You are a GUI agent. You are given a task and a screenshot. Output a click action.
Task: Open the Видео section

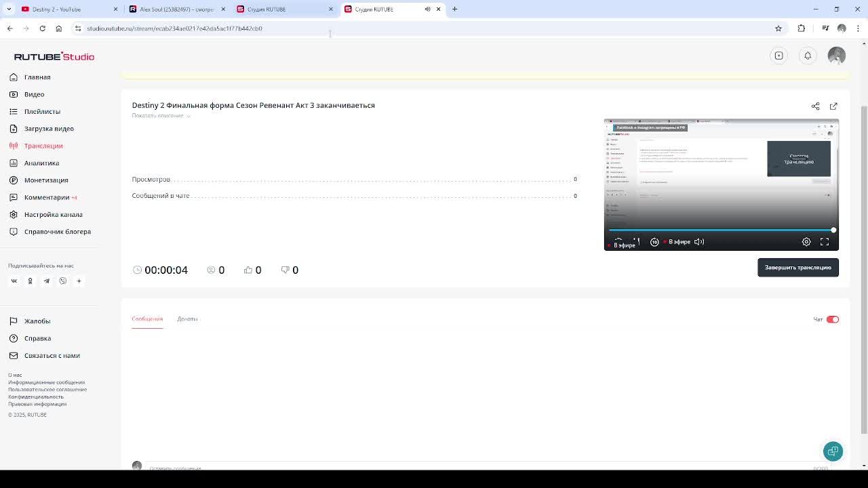click(34, 94)
